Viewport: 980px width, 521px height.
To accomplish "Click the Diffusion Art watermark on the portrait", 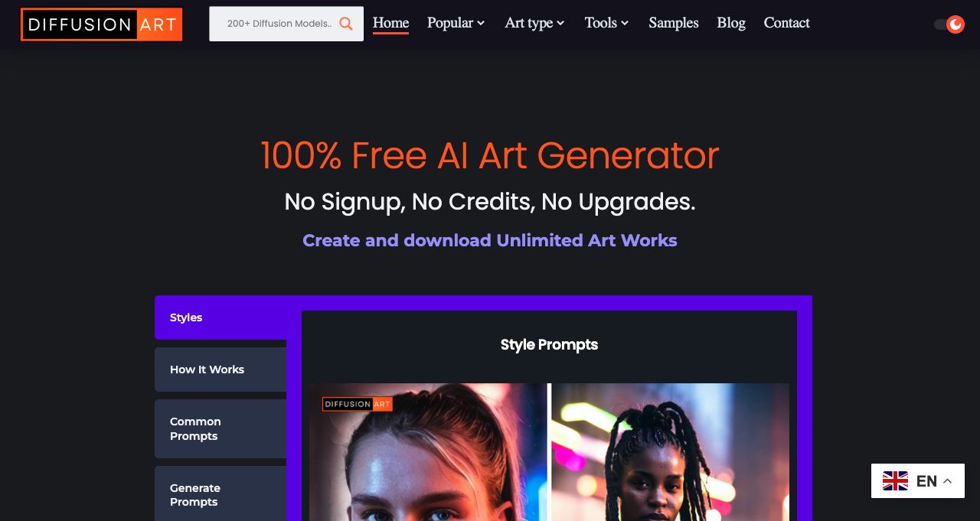I will [358, 404].
